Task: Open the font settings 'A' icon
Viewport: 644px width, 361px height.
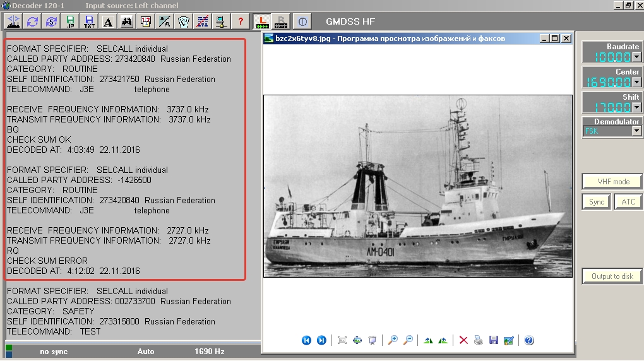Action: pyautogui.click(x=108, y=21)
